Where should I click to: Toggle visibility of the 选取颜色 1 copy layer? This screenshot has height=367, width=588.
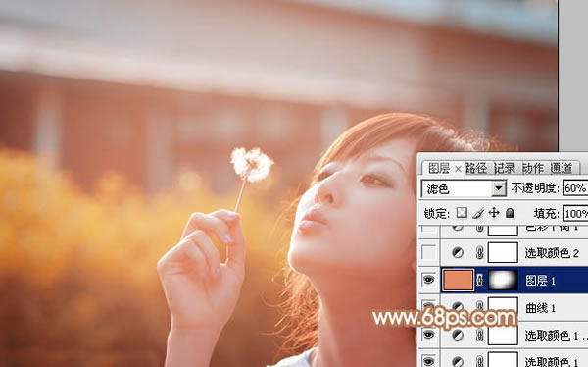[x=428, y=334]
